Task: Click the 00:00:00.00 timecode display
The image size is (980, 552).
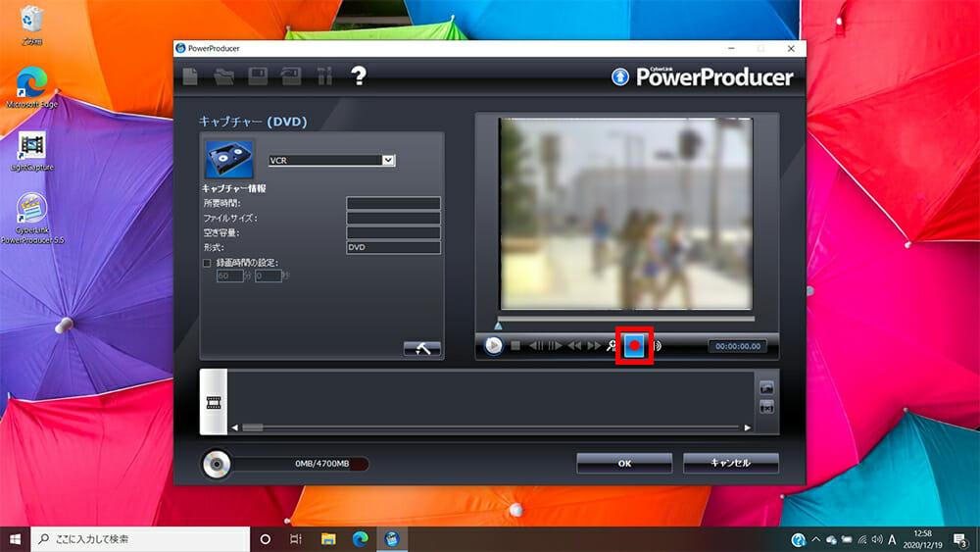Action: pos(738,346)
